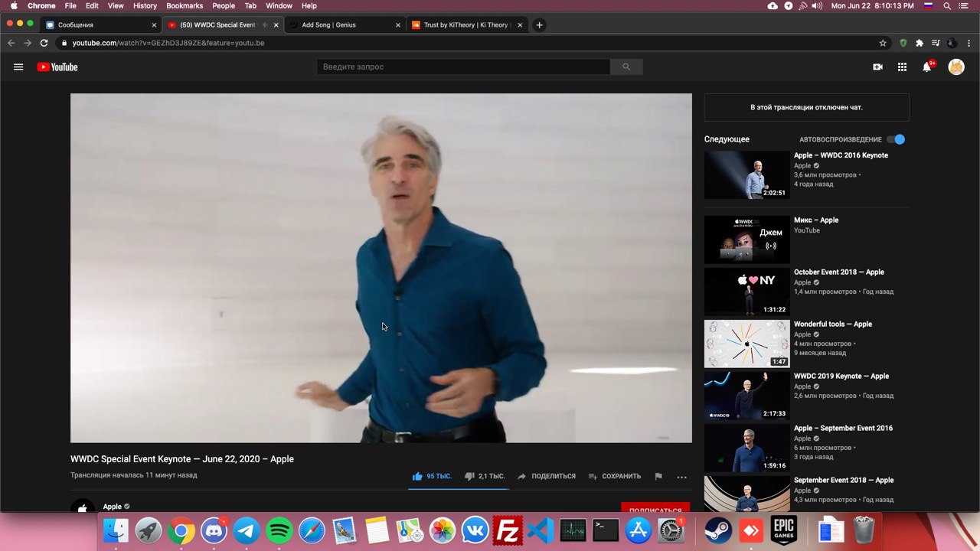
Task: Click the Следующее heading
Action: [727, 139]
